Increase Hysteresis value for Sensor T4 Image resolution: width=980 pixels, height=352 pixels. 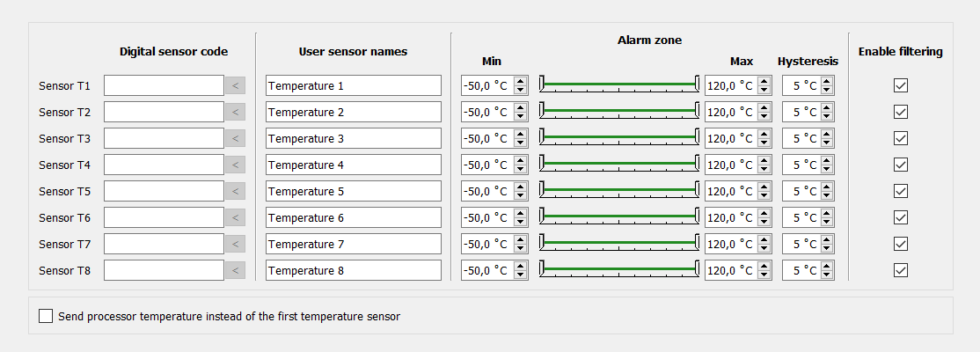pyautogui.click(x=826, y=161)
